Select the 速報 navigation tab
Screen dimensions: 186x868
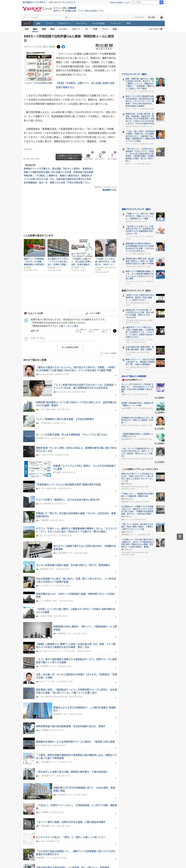coord(38,24)
